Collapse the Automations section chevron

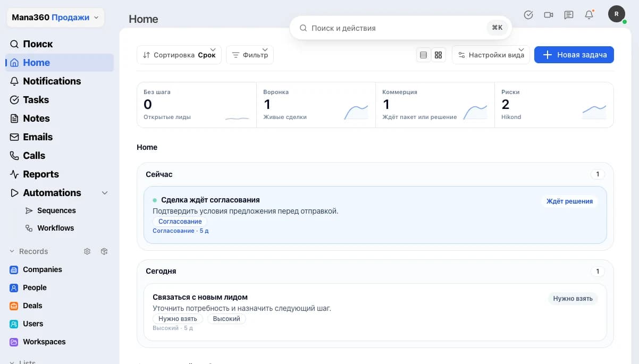(105, 193)
